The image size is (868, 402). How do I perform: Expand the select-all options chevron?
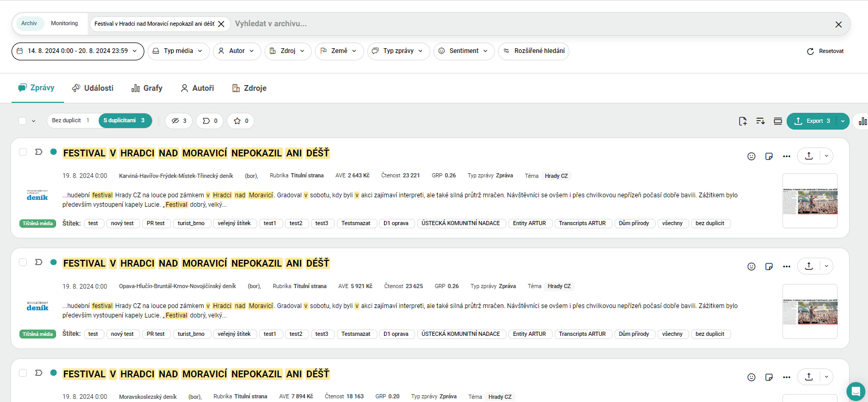(34, 121)
